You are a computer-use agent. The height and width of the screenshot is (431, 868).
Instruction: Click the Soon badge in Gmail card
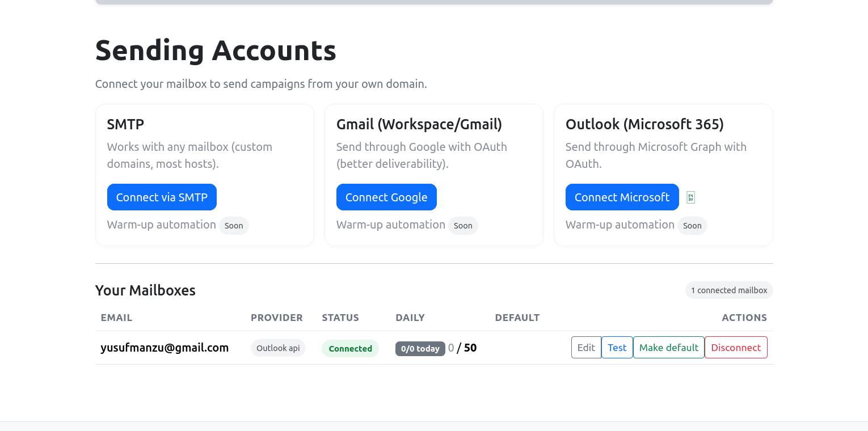click(463, 226)
